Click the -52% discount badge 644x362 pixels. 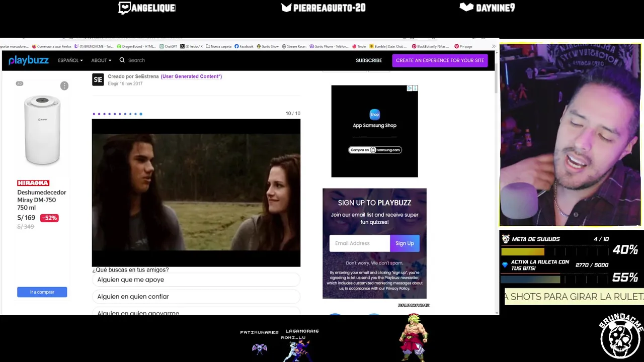(49, 218)
